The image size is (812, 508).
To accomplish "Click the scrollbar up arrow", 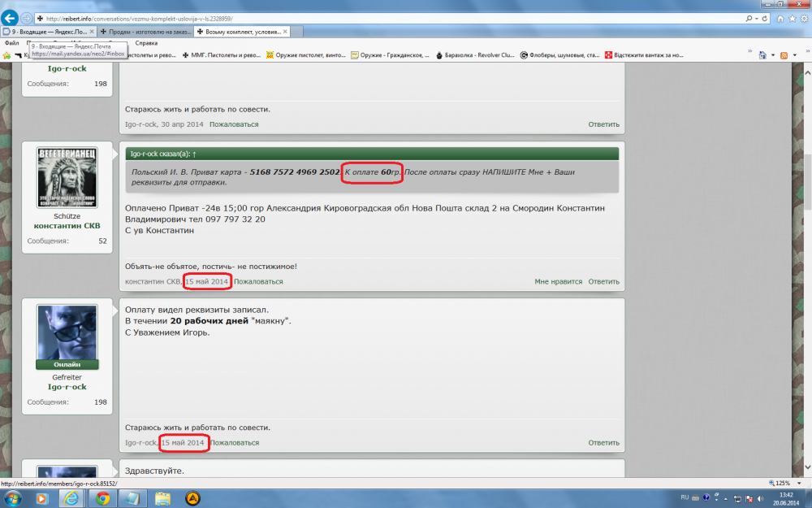I will (807, 73).
